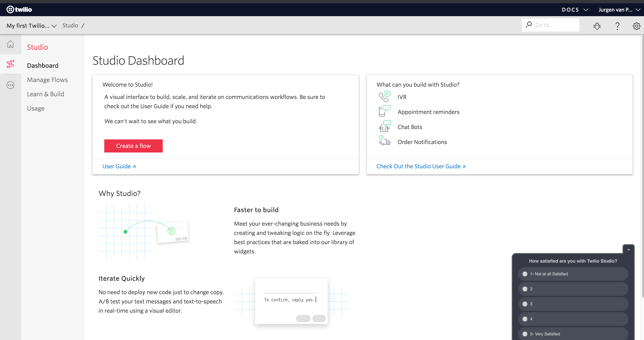Click 'What can you build with Studio?' heading

418,85
